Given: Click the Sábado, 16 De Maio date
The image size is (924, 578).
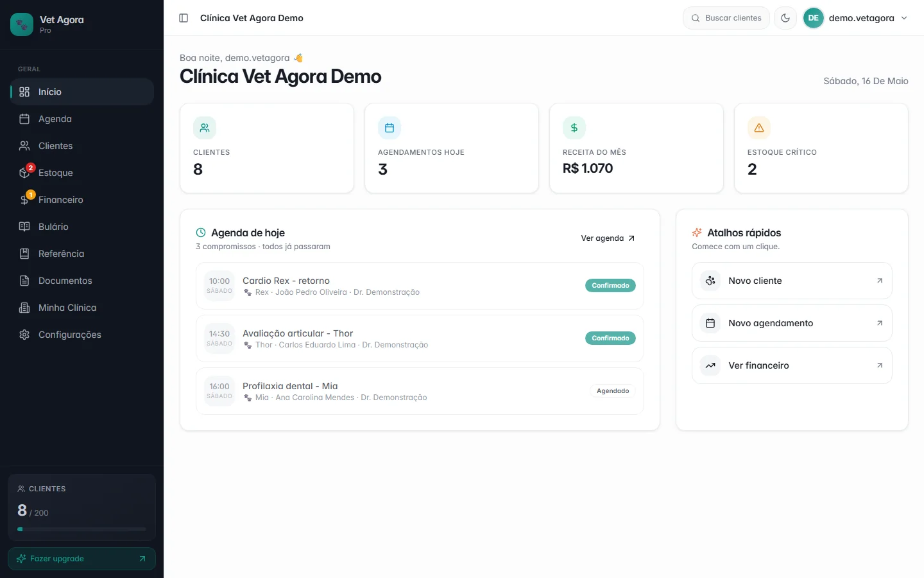Looking at the screenshot, I should point(866,81).
